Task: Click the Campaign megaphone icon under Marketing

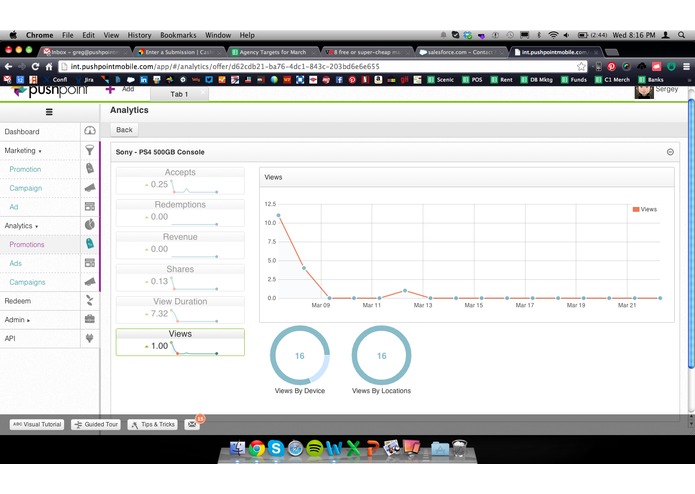Action: click(90, 187)
